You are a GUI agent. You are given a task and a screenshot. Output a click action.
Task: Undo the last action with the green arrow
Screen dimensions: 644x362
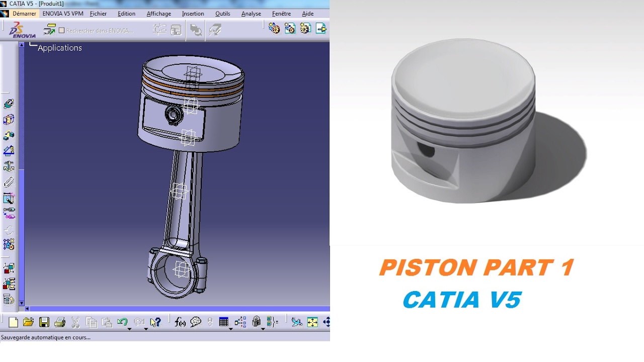(122, 322)
